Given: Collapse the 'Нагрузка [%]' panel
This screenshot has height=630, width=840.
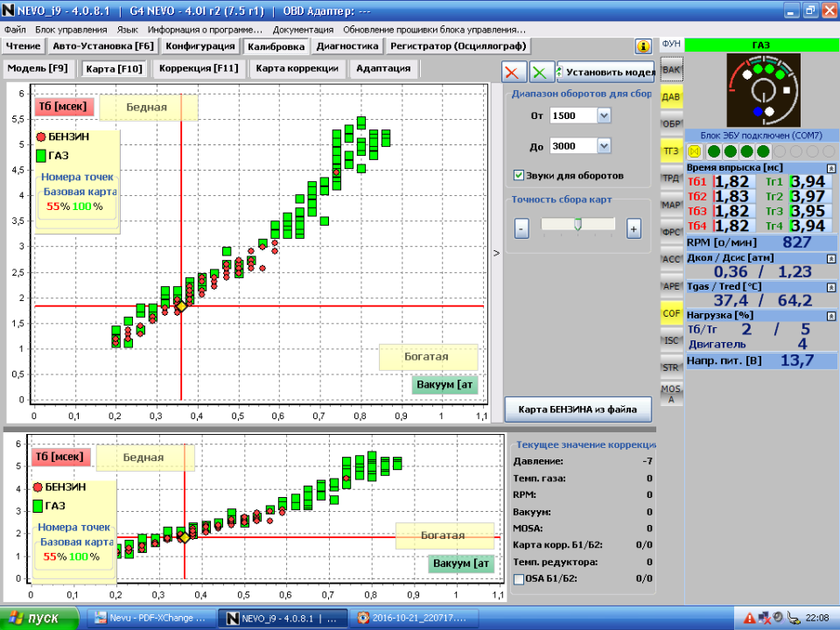Looking at the screenshot, I should click(x=829, y=315).
